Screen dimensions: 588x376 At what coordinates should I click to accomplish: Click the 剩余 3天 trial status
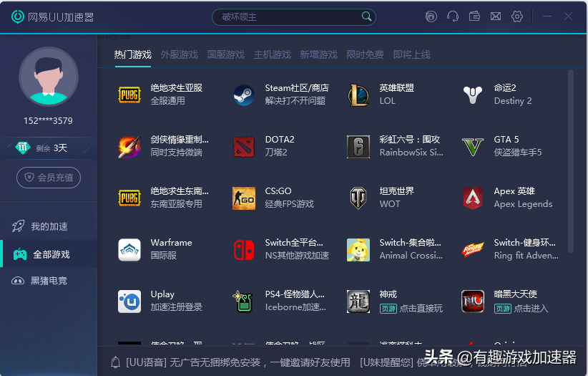[x=49, y=148]
